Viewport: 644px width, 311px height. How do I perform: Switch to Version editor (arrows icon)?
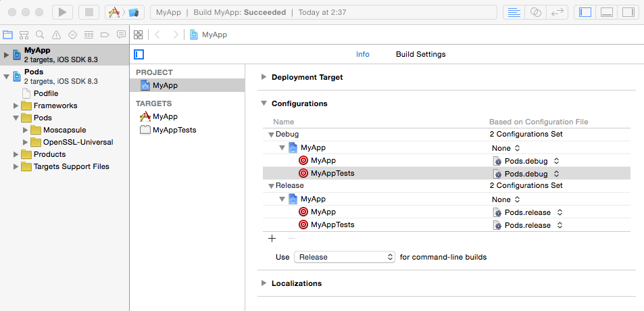[558, 12]
